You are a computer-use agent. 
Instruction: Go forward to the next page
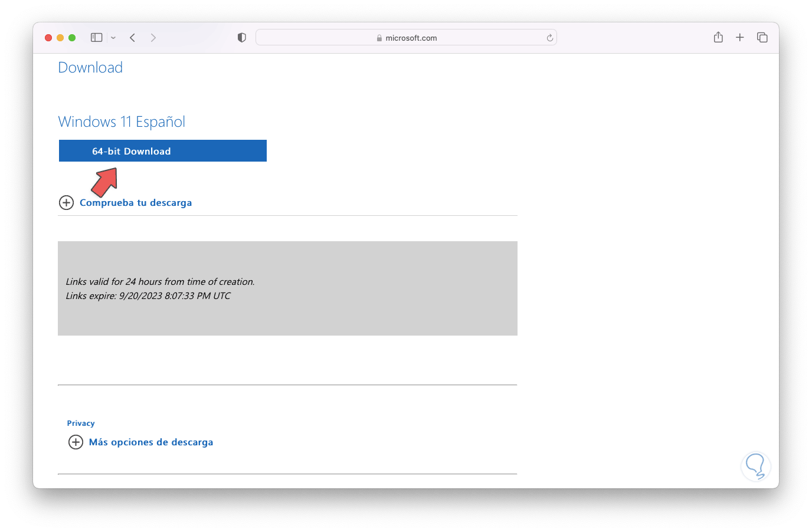coord(153,38)
